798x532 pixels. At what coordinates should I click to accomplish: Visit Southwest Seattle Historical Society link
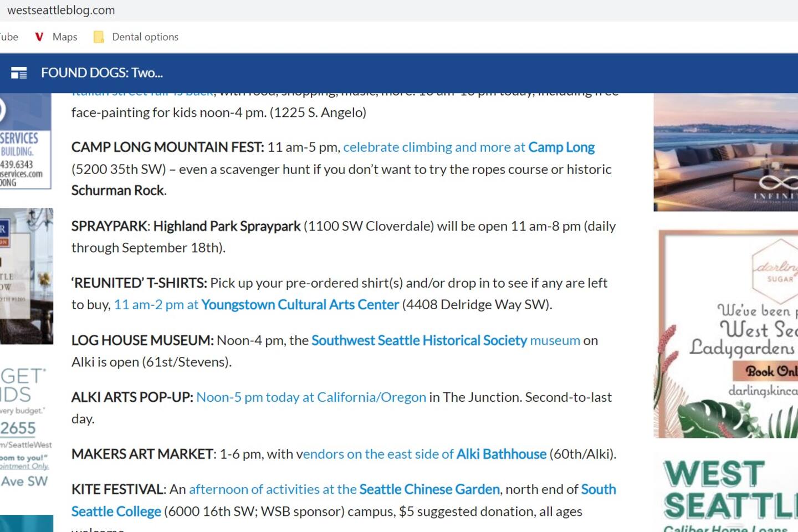tap(419, 340)
